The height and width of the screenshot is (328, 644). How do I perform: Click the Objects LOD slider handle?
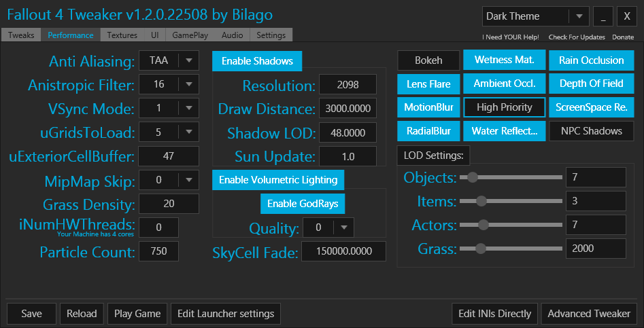473,177
